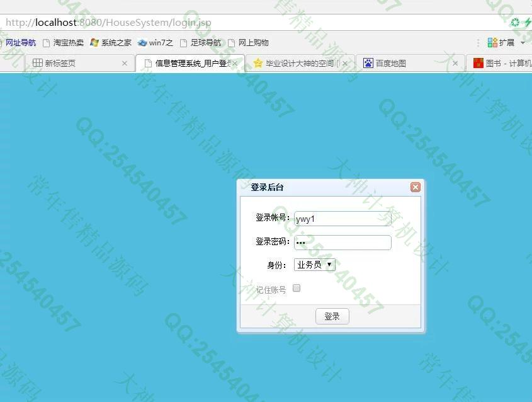
Task: Open the 足球导航 bookmark
Action: (x=200, y=42)
